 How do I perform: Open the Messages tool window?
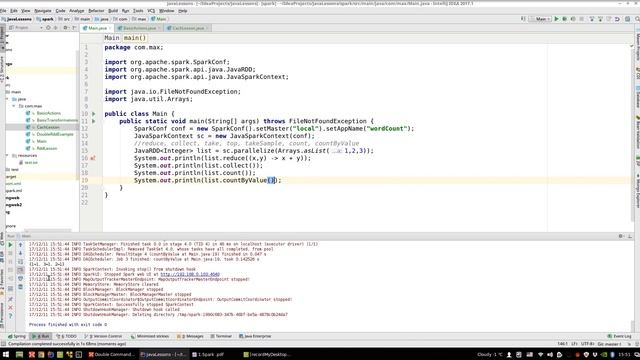(190, 336)
